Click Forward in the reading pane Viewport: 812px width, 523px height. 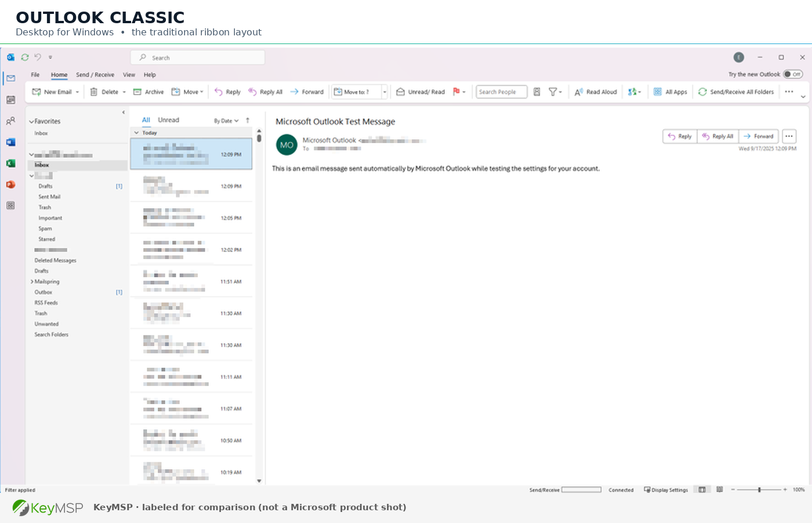click(x=759, y=136)
